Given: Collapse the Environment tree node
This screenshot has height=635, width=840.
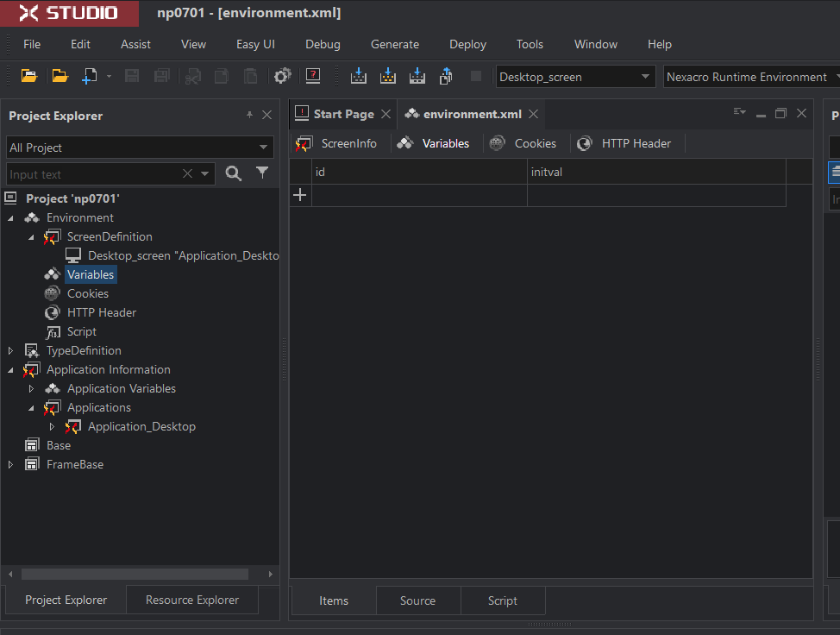Looking at the screenshot, I should tap(10, 218).
